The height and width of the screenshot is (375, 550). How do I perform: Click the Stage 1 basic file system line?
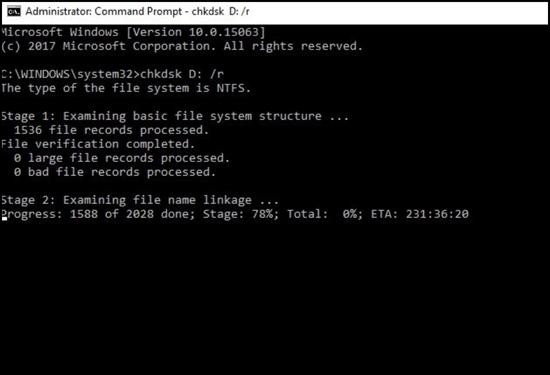click(175, 116)
